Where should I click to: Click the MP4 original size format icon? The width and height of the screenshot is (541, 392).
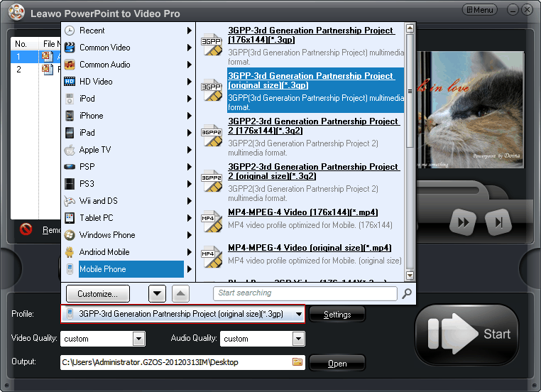point(212,257)
